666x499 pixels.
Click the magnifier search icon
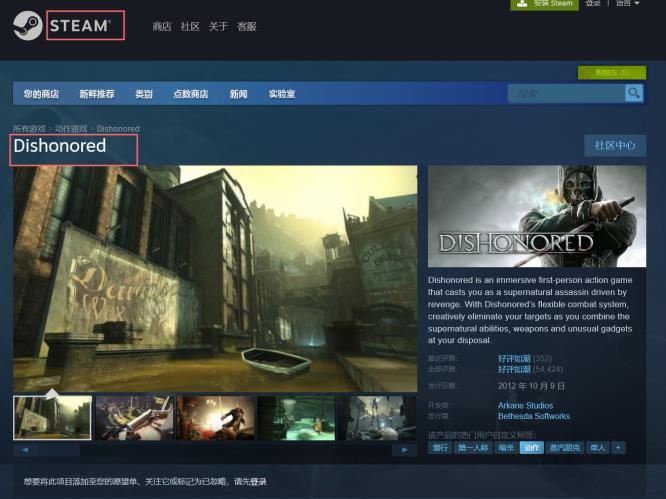(634, 93)
